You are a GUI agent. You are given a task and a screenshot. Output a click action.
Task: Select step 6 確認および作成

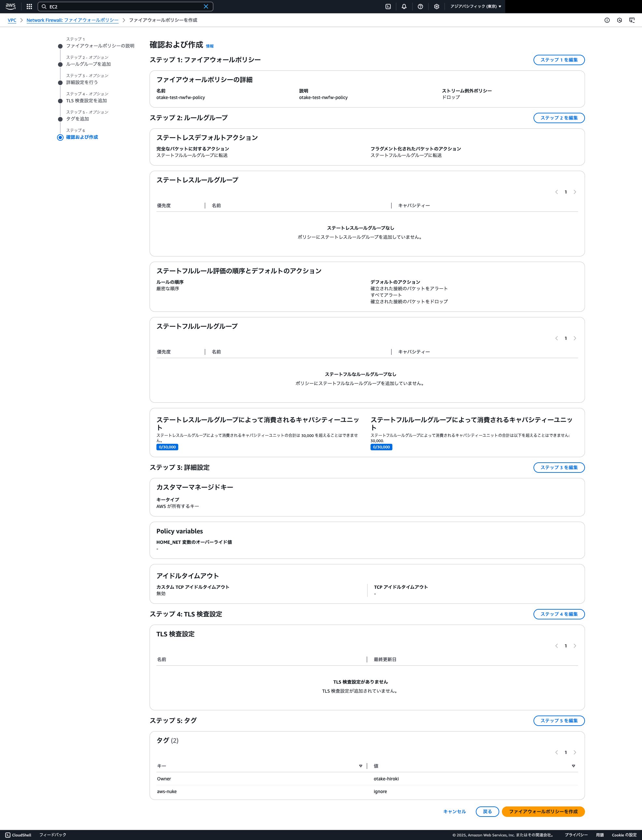click(x=82, y=137)
